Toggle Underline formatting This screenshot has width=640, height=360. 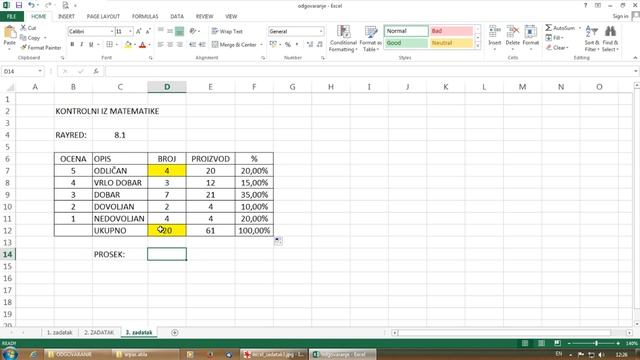[x=91, y=44]
